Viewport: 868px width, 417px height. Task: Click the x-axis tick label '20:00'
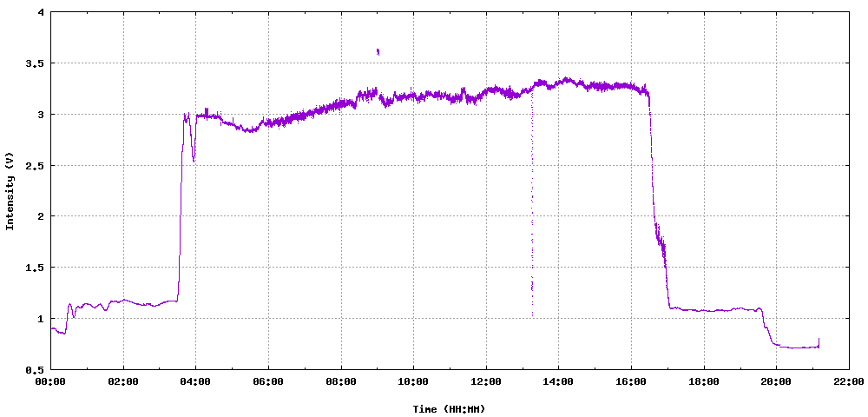pyautogui.click(x=776, y=381)
